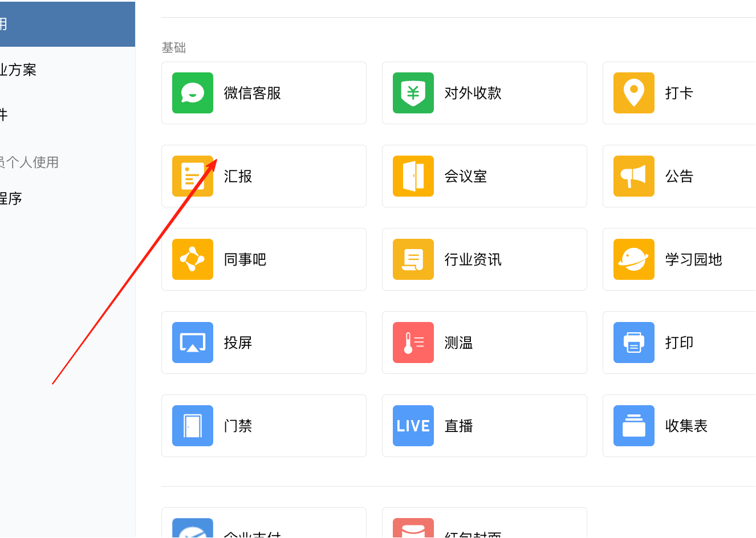This screenshot has height=538, width=756.
Task: Select the highlighted blue sidebar menu item
Action: pos(67,24)
